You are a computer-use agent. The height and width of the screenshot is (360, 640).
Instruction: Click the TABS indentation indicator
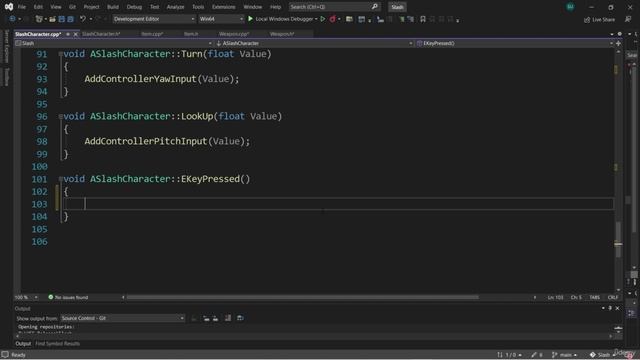point(595,297)
